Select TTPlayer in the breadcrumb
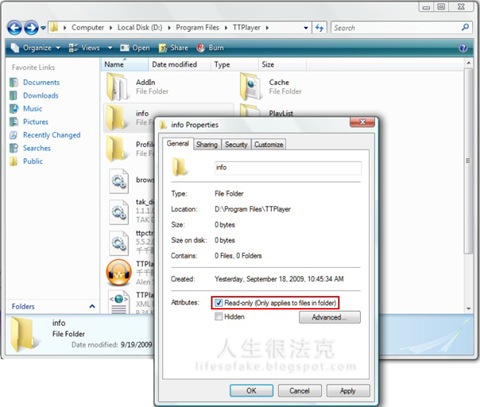This screenshot has height=407, width=480. click(x=246, y=28)
